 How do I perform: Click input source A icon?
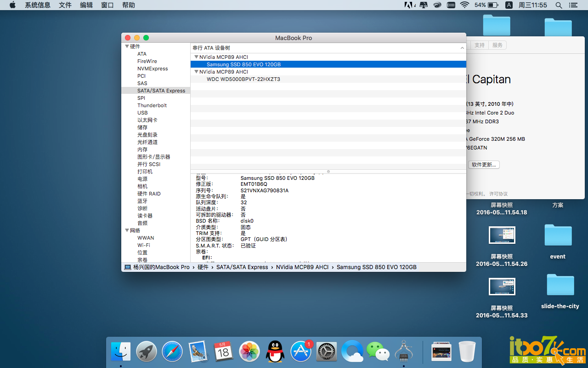(x=509, y=5)
